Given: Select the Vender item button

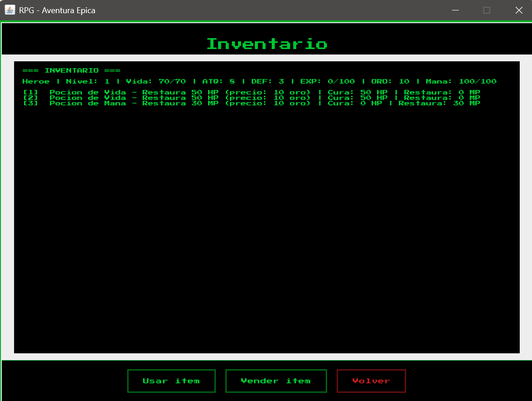Looking at the screenshot, I should tap(276, 381).
